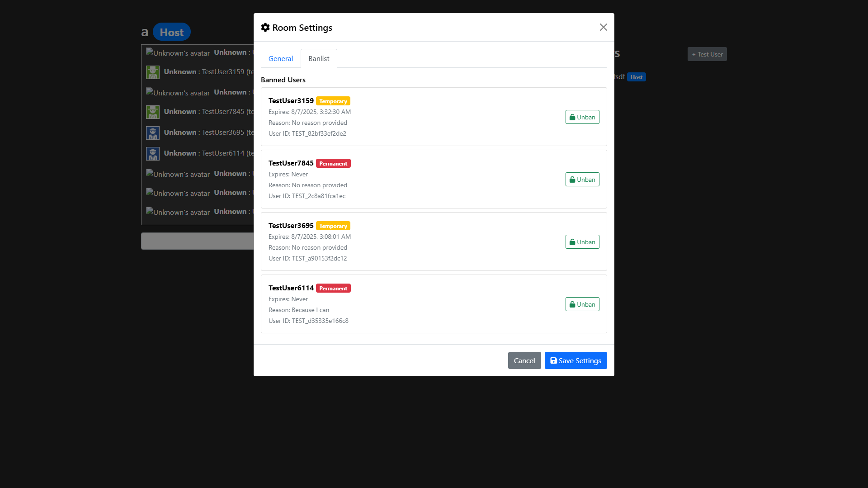Click the green avatar beside TestUser7845 message
The height and width of the screenshot is (488, 868).
point(153,112)
